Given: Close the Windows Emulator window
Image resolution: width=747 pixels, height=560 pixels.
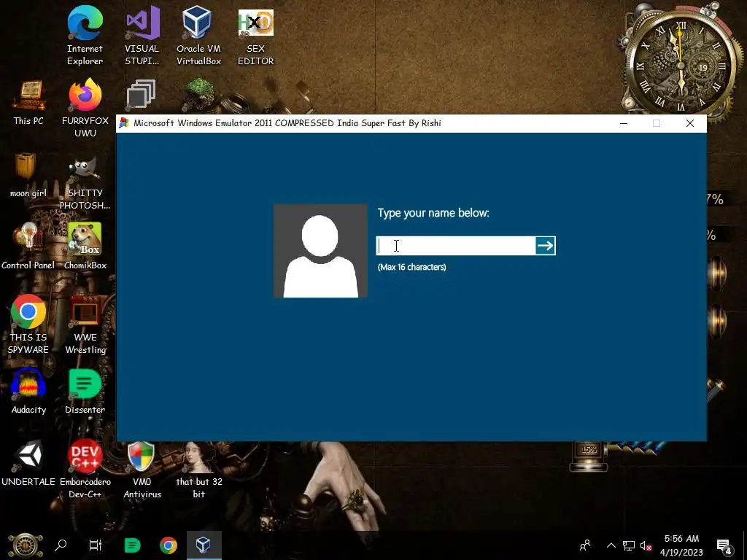Looking at the screenshot, I should coord(690,123).
